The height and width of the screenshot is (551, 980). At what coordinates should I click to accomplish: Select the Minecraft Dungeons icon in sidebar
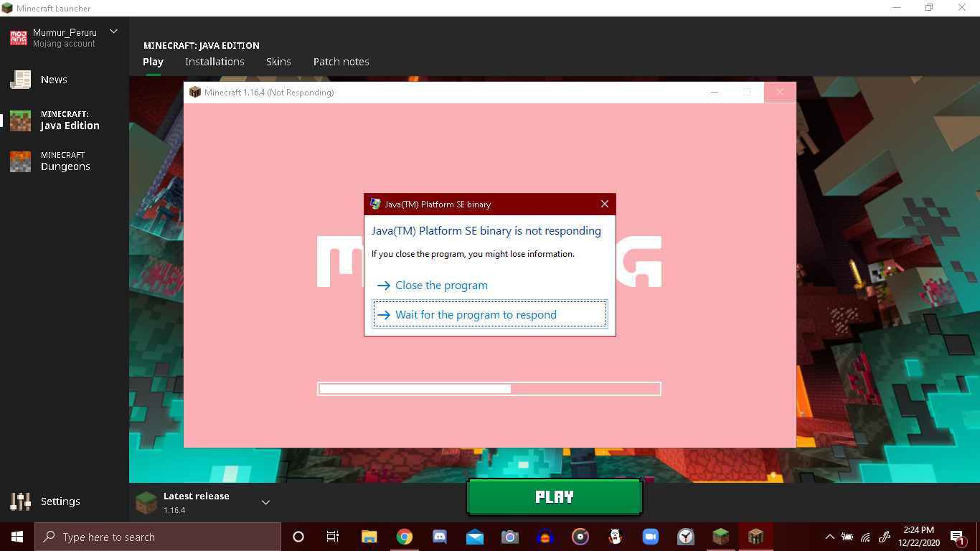pos(20,161)
